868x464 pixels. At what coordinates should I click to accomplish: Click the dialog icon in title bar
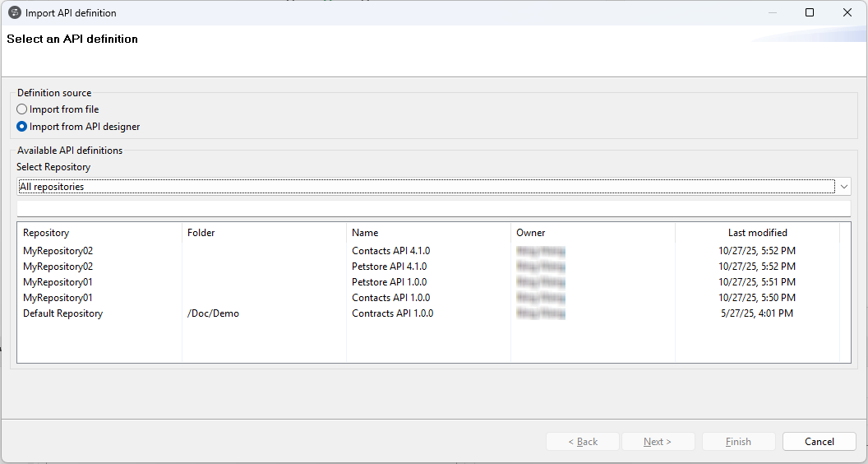[15, 12]
